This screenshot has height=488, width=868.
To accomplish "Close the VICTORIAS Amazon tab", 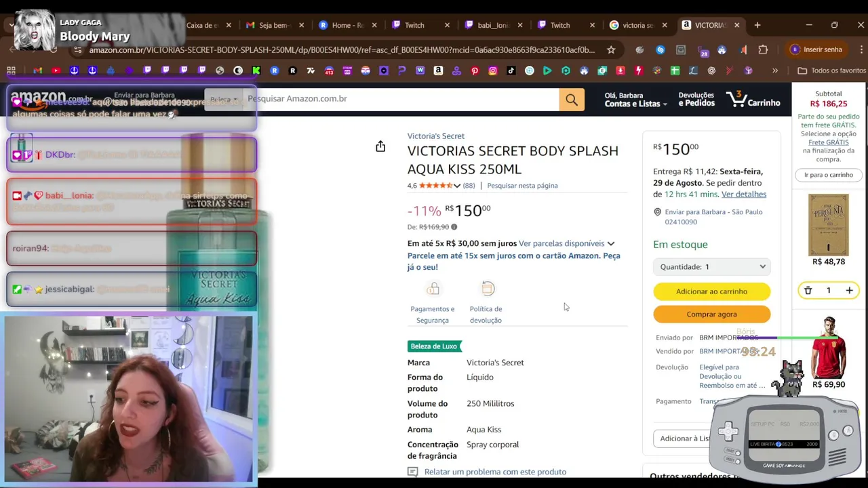I will coord(736,25).
